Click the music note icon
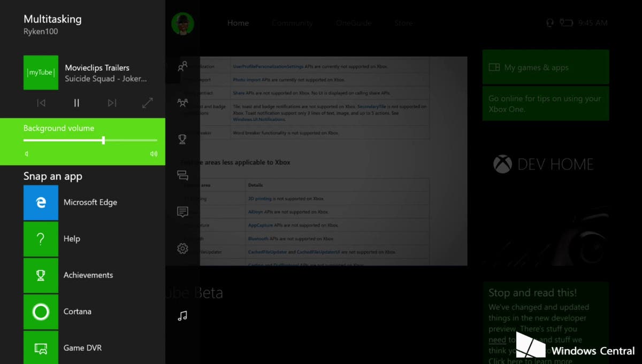 (x=182, y=316)
